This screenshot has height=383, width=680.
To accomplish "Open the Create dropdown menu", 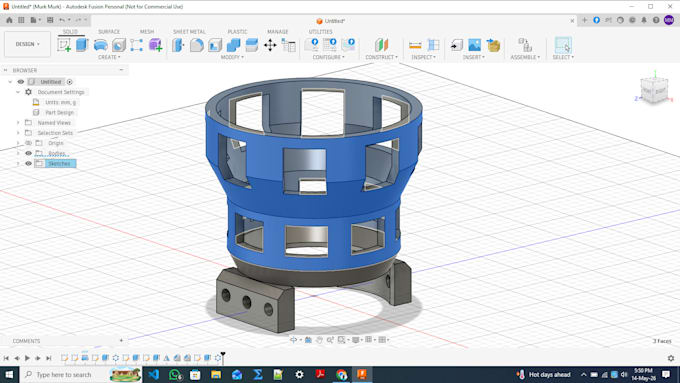I will pyautogui.click(x=109, y=57).
